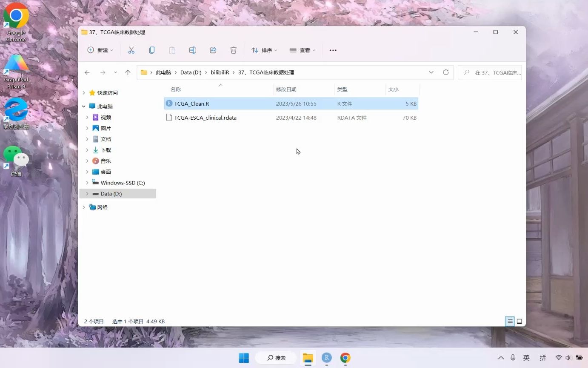This screenshot has height=368, width=588.
Task: Expand the 下载 tree node
Action: [87, 150]
